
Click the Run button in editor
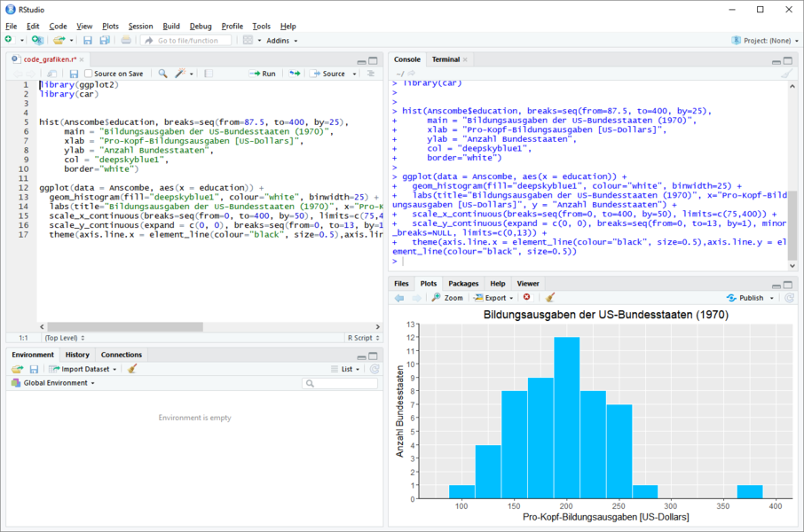point(263,74)
